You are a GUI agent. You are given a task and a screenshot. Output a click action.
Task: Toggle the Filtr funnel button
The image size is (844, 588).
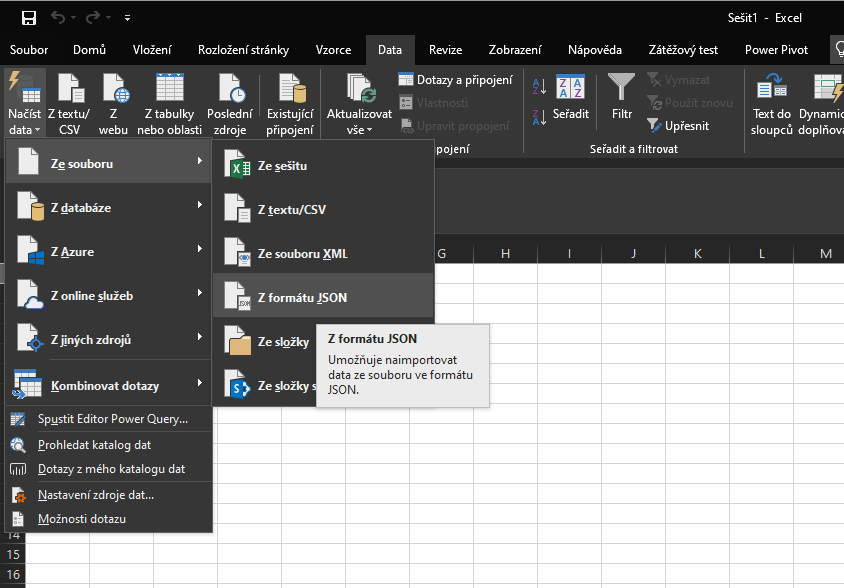click(x=622, y=97)
